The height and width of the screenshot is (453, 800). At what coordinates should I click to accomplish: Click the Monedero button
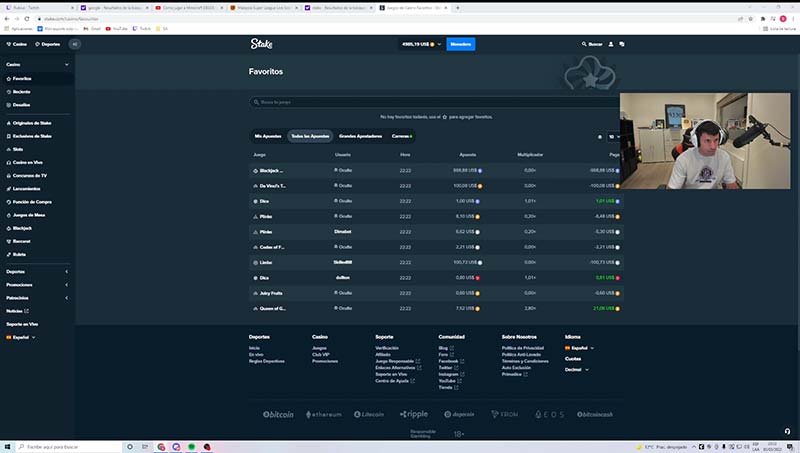pos(461,44)
